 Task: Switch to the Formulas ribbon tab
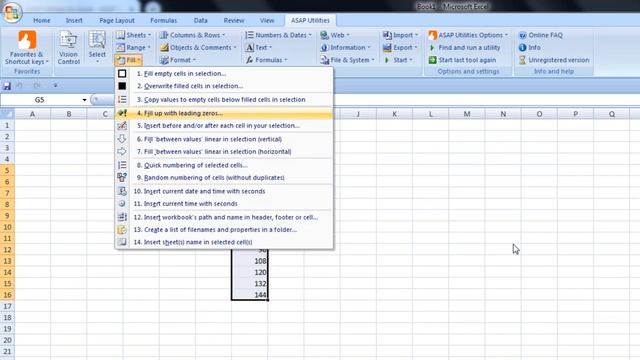tap(163, 20)
